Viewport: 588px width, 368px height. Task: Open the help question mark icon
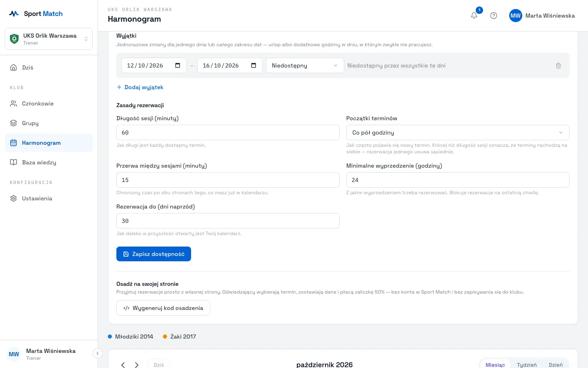pyautogui.click(x=494, y=16)
